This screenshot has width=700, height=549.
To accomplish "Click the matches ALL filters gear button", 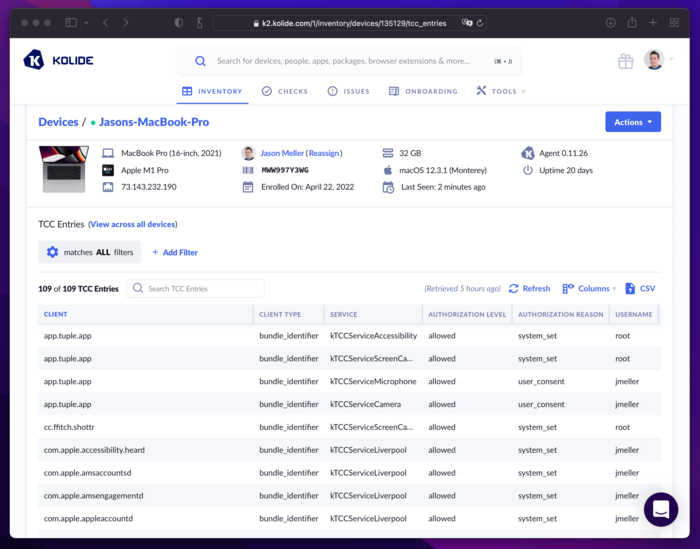I will [89, 252].
